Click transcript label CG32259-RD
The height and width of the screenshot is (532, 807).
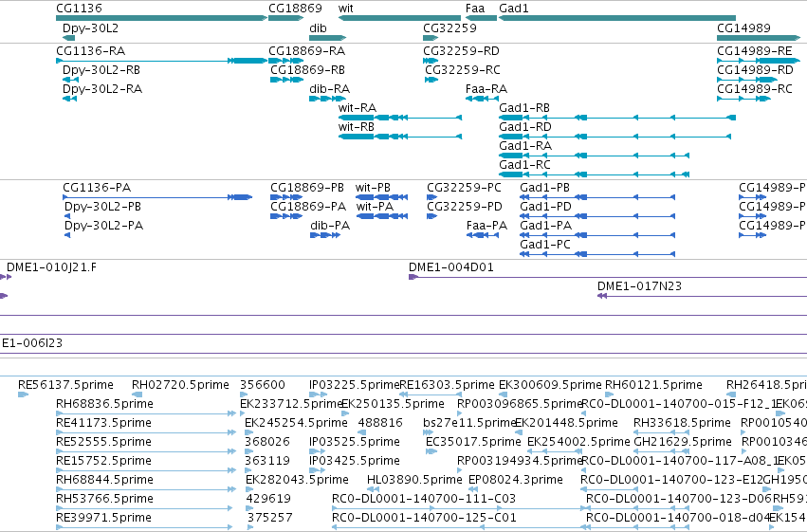pyautogui.click(x=461, y=51)
